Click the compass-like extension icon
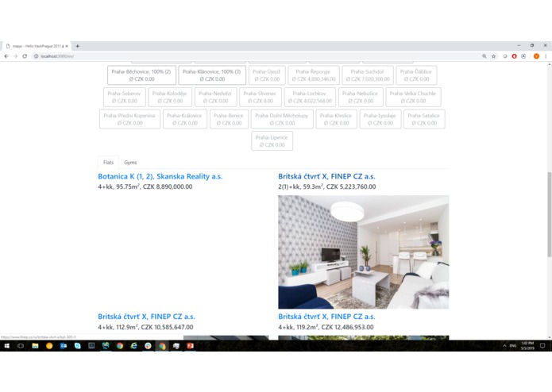 (523, 56)
